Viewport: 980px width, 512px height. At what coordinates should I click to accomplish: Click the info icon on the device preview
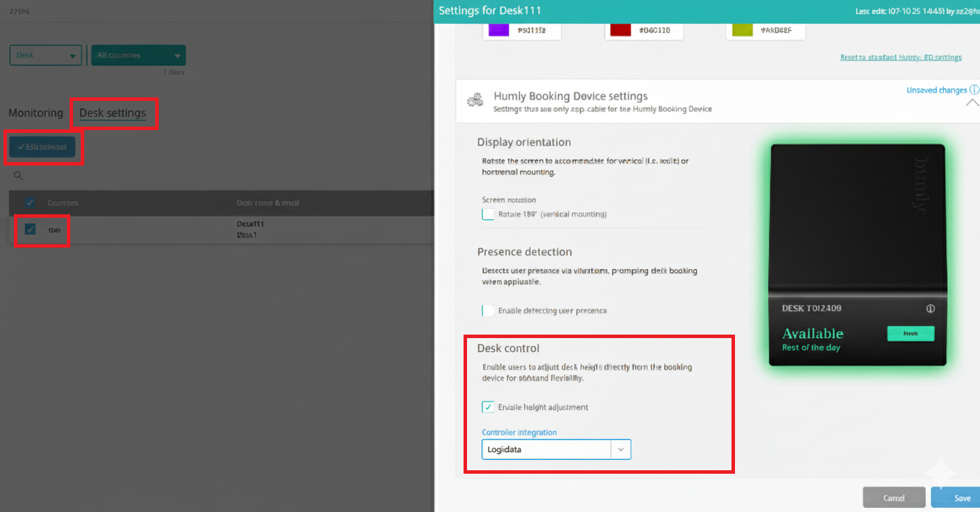[x=931, y=308]
